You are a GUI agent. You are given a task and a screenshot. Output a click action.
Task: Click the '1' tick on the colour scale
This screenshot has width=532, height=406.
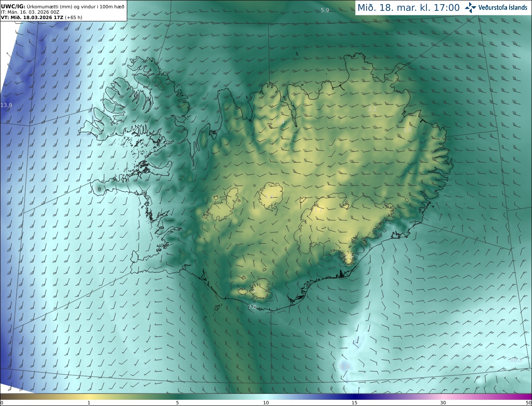(x=89, y=403)
